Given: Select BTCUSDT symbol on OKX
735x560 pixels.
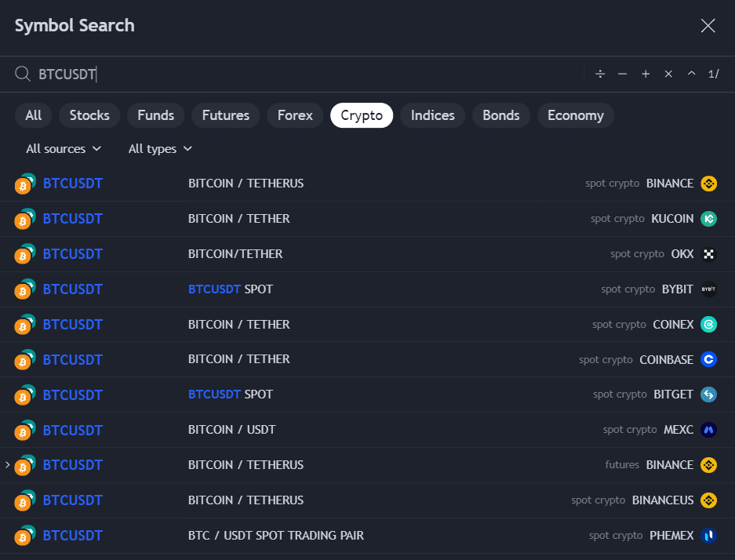Looking at the screenshot, I should coord(73,254).
